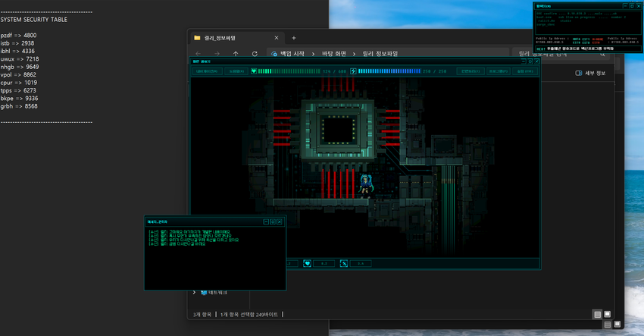Image resolution: width=644 pixels, height=336 pixels.
Task: Click the line 'vpol => 8862'
Action: 18,74
